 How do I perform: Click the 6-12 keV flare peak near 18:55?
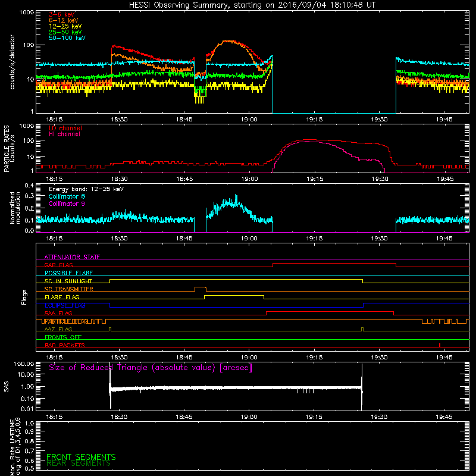[228, 41]
